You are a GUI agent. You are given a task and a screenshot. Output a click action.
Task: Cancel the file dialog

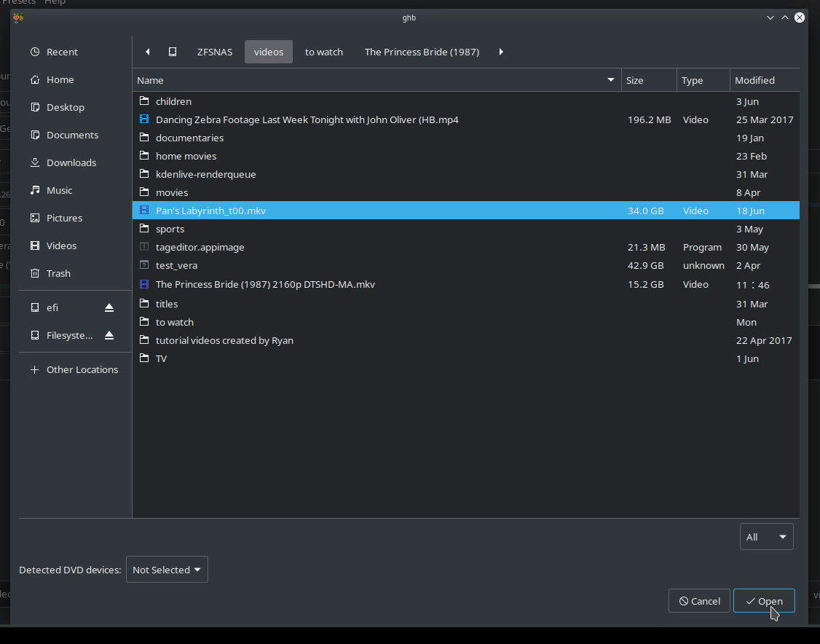[x=699, y=601]
